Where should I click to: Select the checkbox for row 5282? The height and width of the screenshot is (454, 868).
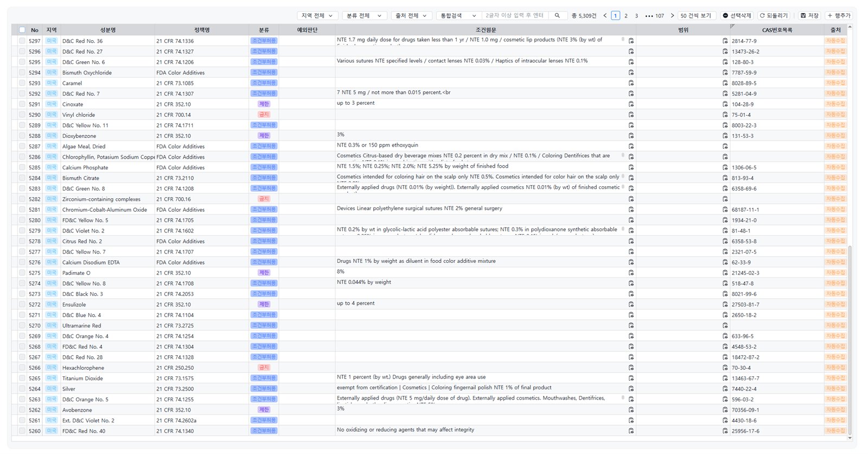point(22,199)
